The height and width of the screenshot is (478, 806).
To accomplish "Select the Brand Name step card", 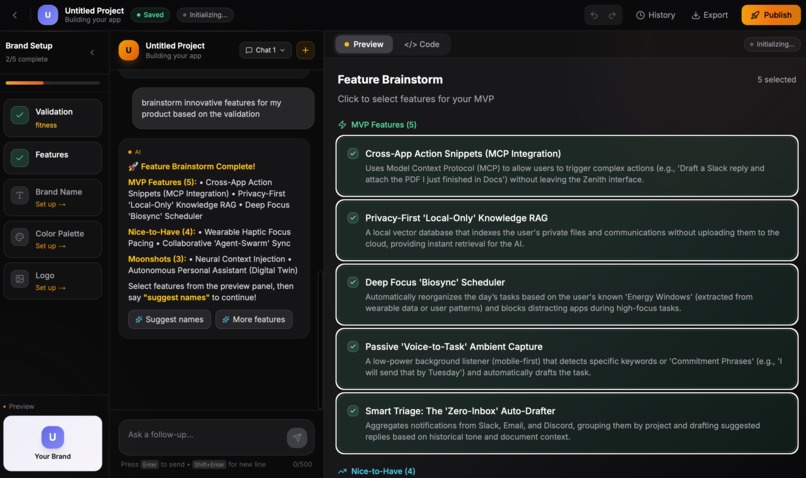I will coord(53,197).
